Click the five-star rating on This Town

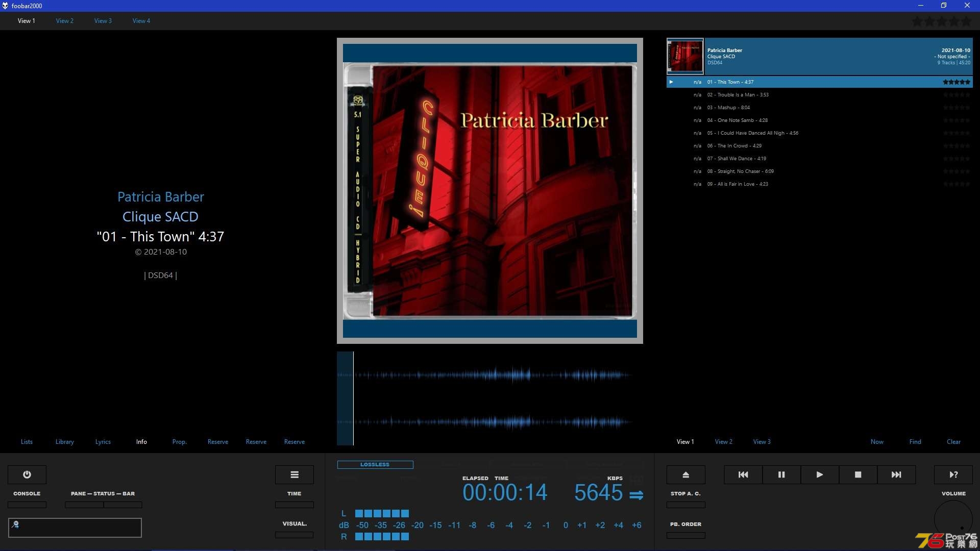957,82
